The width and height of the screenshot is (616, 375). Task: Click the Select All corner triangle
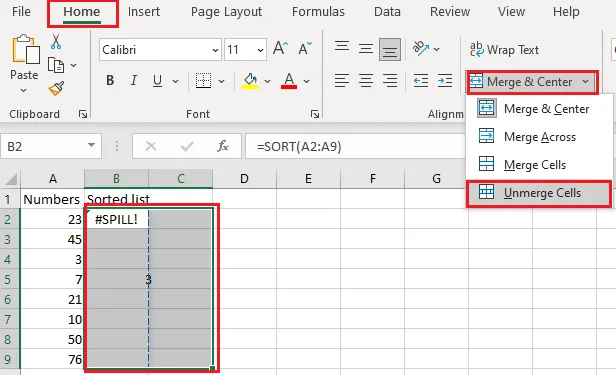click(x=11, y=179)
